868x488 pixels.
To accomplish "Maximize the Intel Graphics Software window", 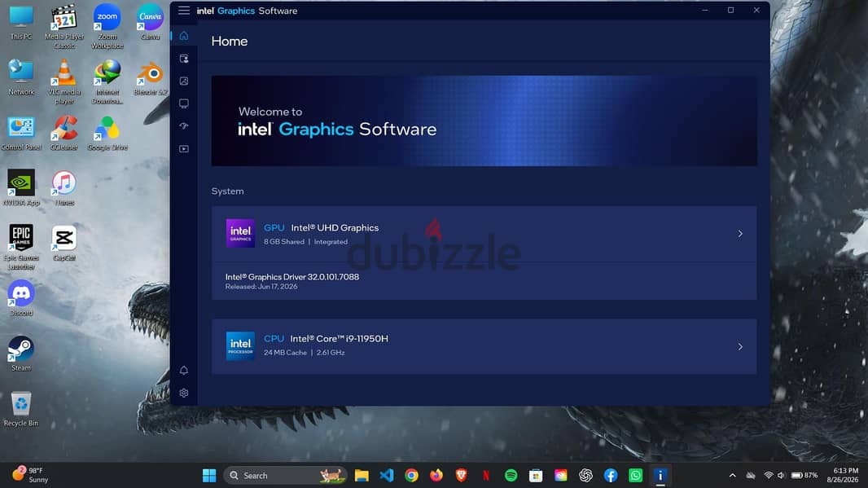I will 730,10.
